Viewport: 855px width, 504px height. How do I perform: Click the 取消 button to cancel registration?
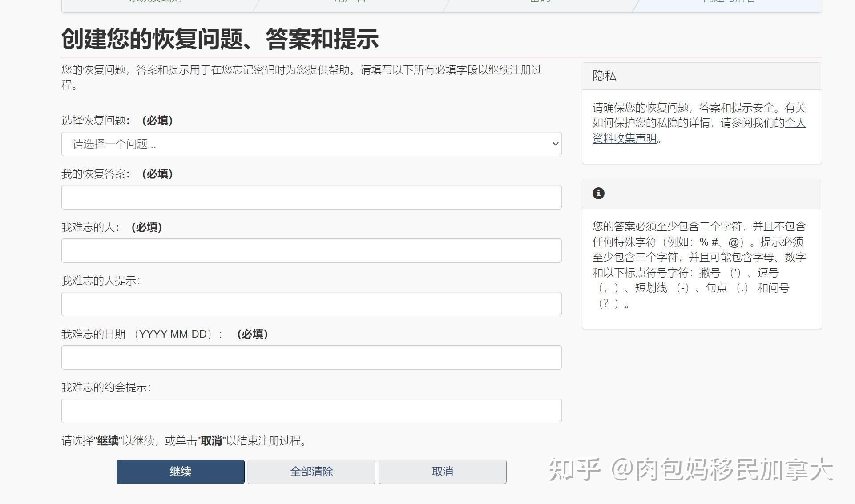pos(442,472)
